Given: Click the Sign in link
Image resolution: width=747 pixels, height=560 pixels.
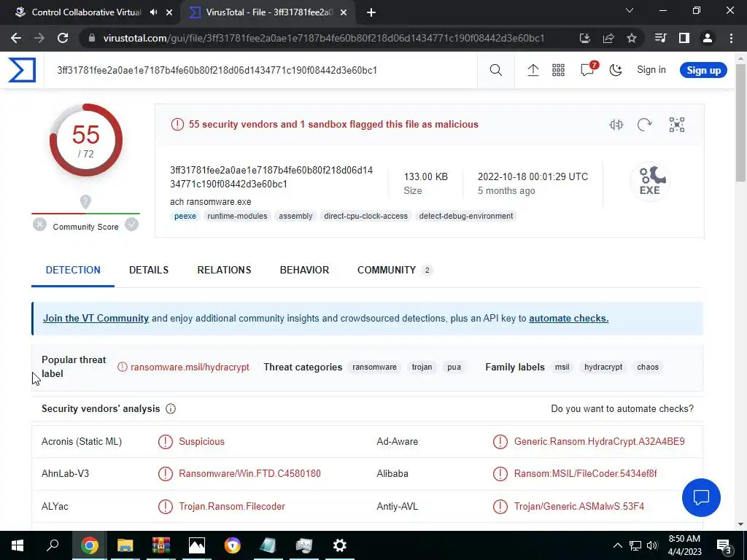Looking at the screenshot, I should coord(651,70).
